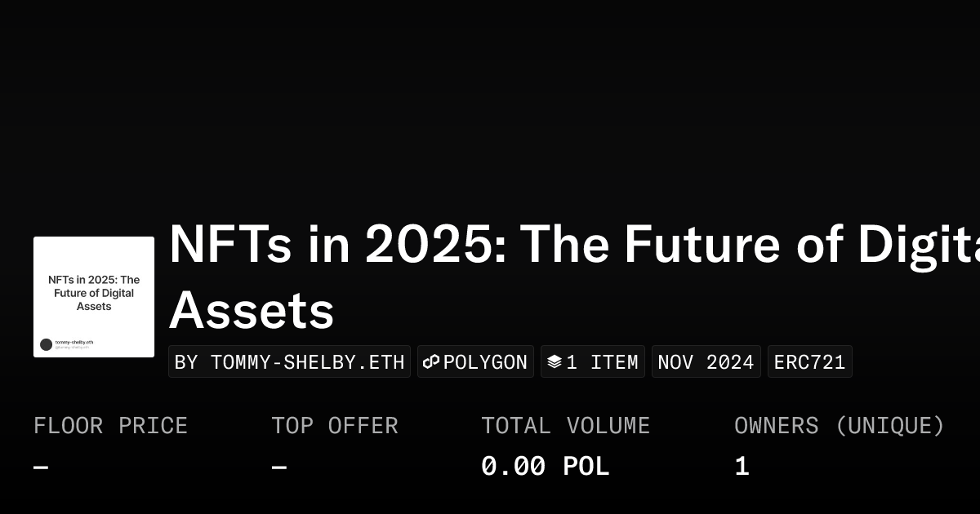Click the dash value under FLOOR PRICE

pyautogui.click(x=41, y=467)
